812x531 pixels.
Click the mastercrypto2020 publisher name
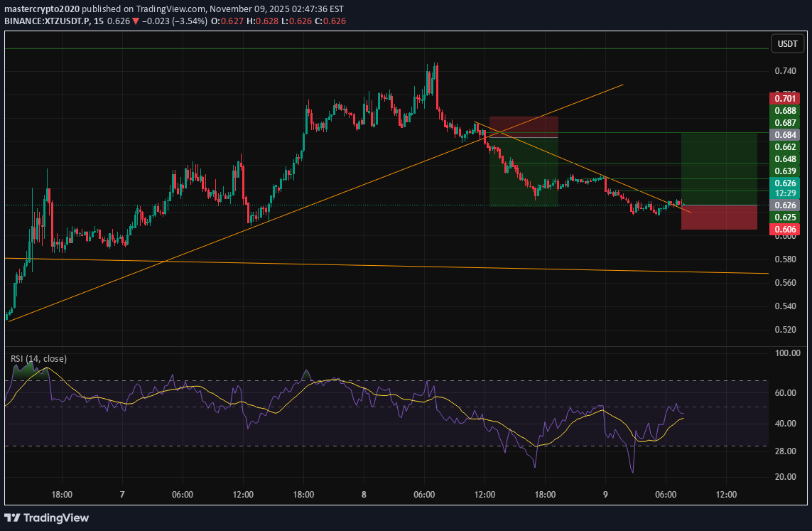coord(43,7)
